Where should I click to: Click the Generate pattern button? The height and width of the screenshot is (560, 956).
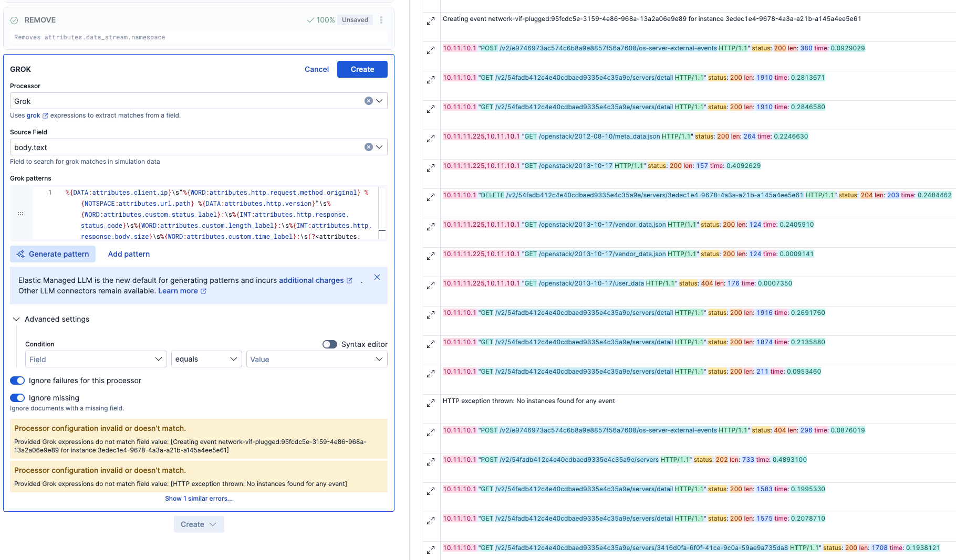(53, 254)
